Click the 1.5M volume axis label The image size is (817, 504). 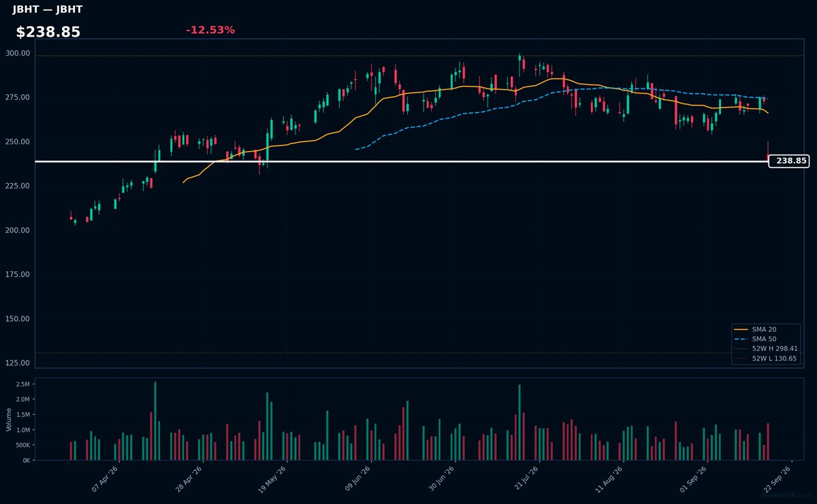point(22,415)
